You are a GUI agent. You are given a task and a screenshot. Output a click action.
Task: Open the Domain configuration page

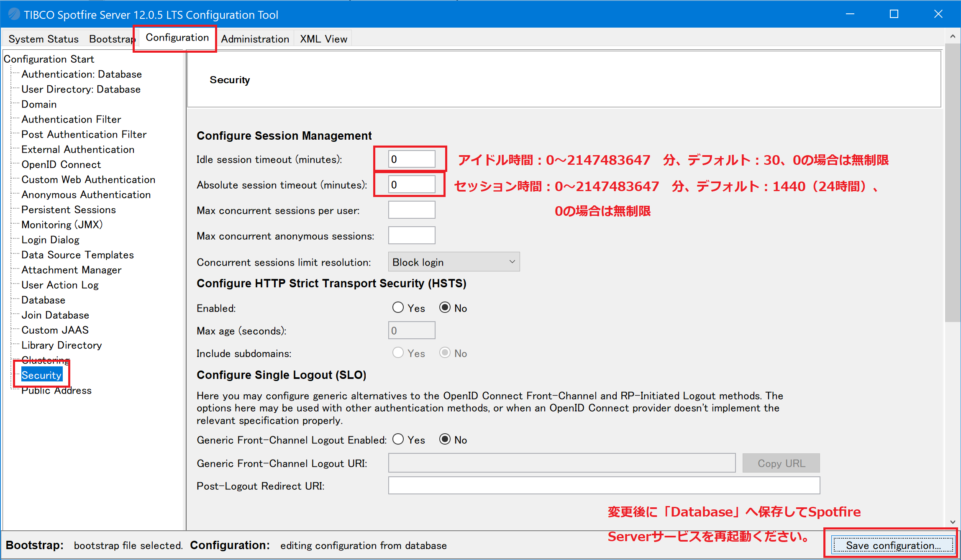(39, 104)
